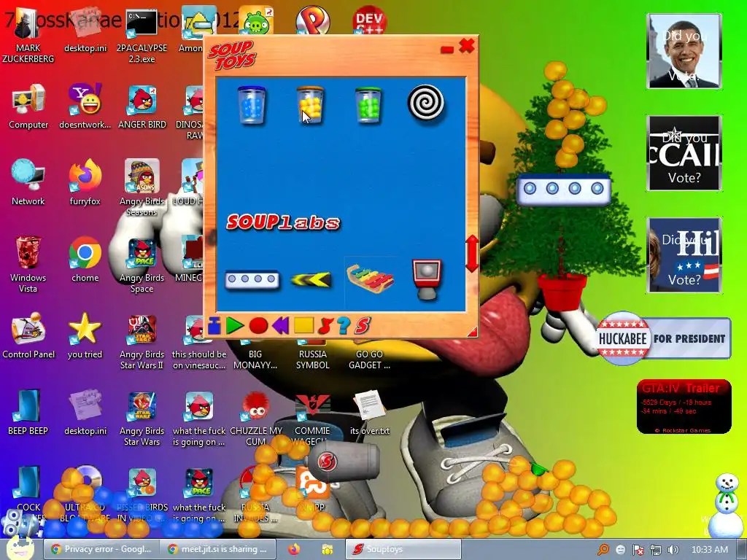Click the yellow stop square in Souptoys
The height and width of the screenshot is (560, 747).
point(303,325)
